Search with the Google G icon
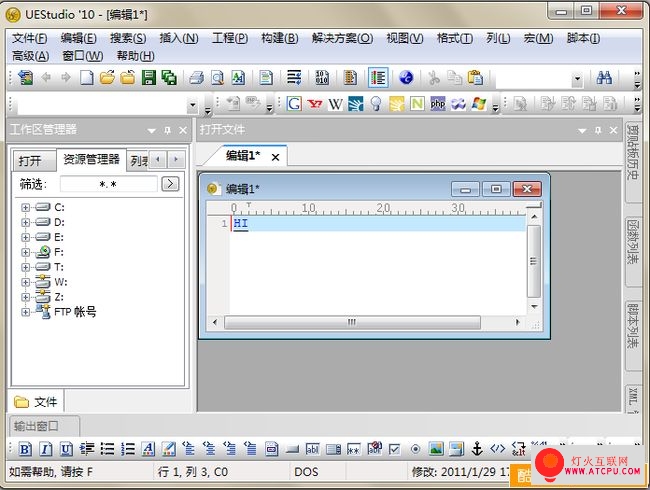The width and height of the screenshot is (650, 490). tap(294, 103)
